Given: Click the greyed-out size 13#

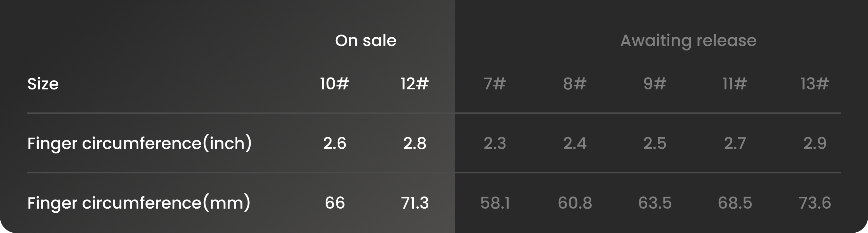Looking at the screenshot, I should coord(815,84).
